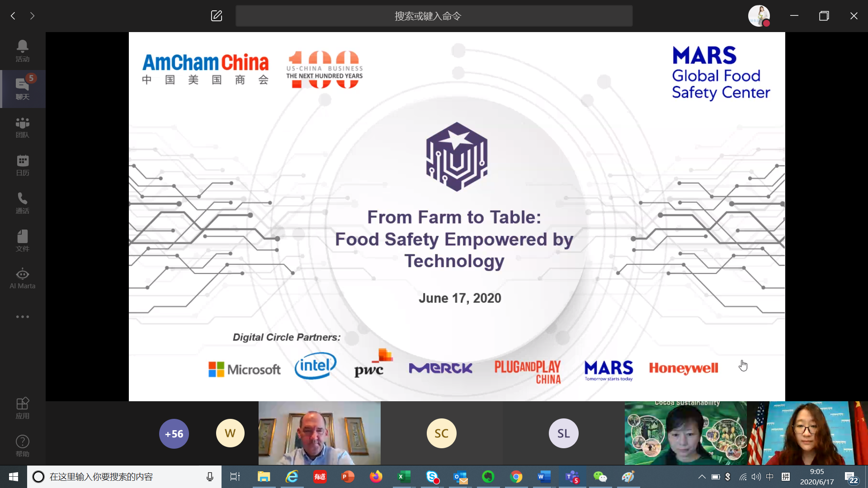Open the volume control in the tray

click(756, 477)
